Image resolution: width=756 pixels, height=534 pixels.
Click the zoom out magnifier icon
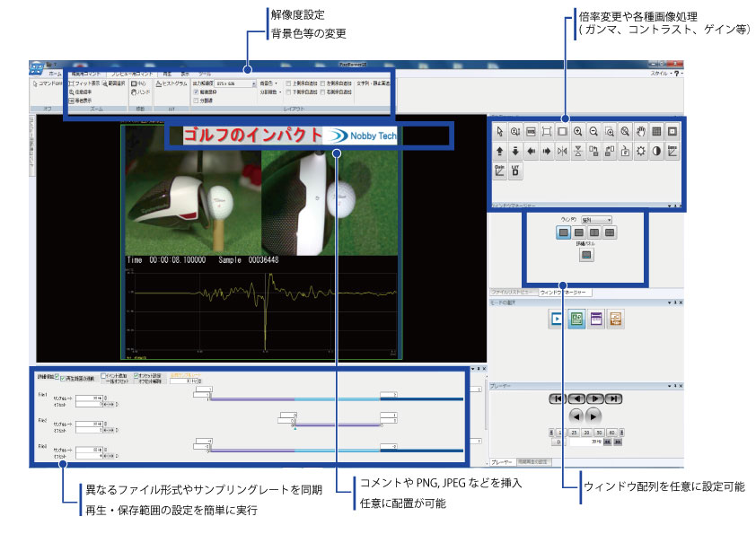[x=593, y=131]
